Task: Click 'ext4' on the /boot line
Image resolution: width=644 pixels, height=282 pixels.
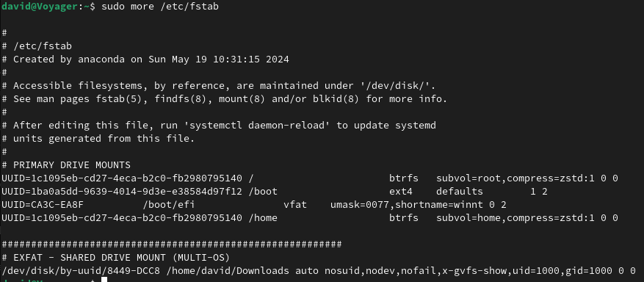Action: click(x=401, y=191)
